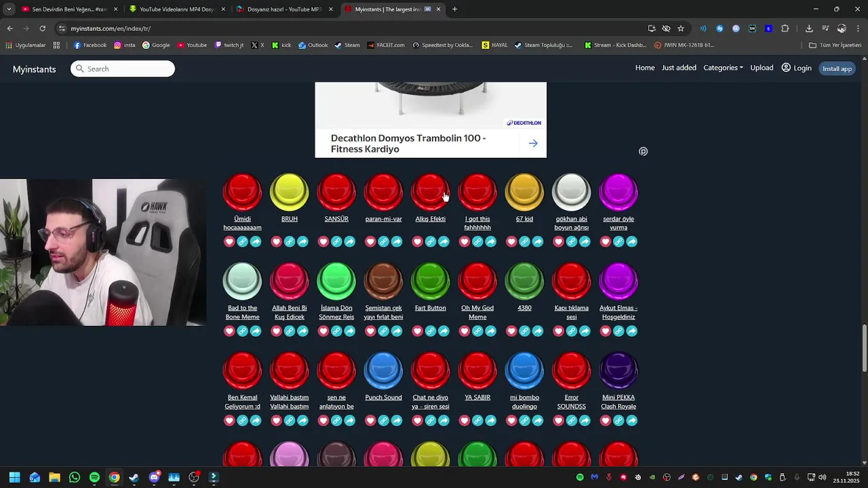Image resolution: width=868 pixels, height=488 pixels.
Task: Share icon under SANSÜR sound
Action: tap(350, 241)
